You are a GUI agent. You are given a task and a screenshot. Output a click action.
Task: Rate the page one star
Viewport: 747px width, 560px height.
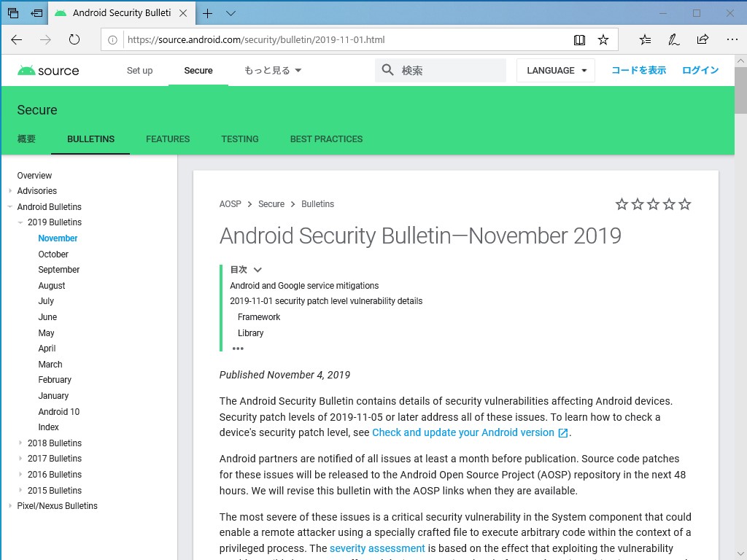click(x=622, y=204)
